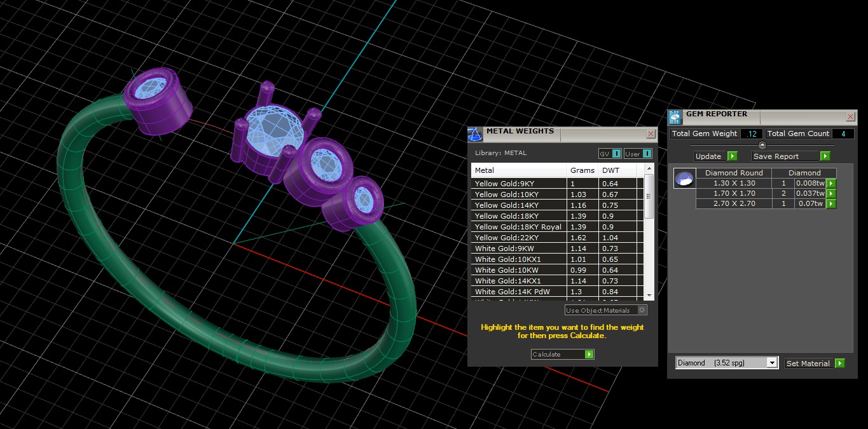Viewport: 868px width, 429px height.
Task: Click the green arrow beside Update
Action: tap(732, 156)
